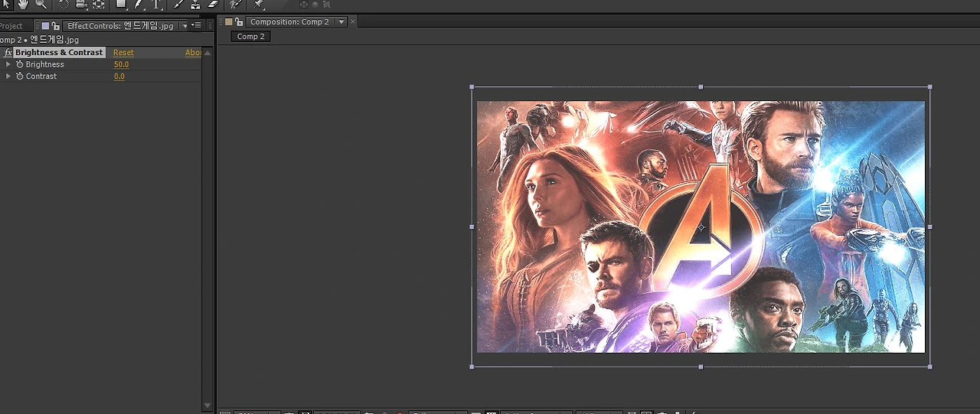The width and height of the screenshot is (980, 414).
Task: Expand the Contrast property triangle
Action: [x=8, y=77]
